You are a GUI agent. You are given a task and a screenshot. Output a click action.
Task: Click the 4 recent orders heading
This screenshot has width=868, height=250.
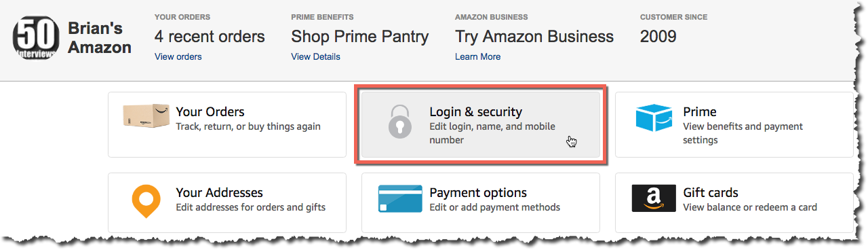click(x=210, y=36)
